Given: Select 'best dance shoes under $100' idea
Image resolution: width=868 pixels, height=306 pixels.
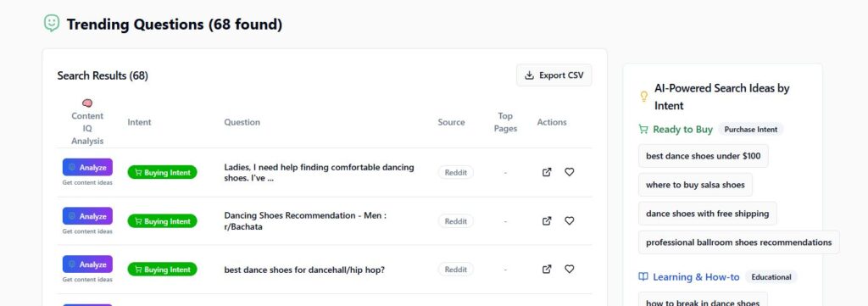Looking at the screenshot, I should (x=703, y=156).
